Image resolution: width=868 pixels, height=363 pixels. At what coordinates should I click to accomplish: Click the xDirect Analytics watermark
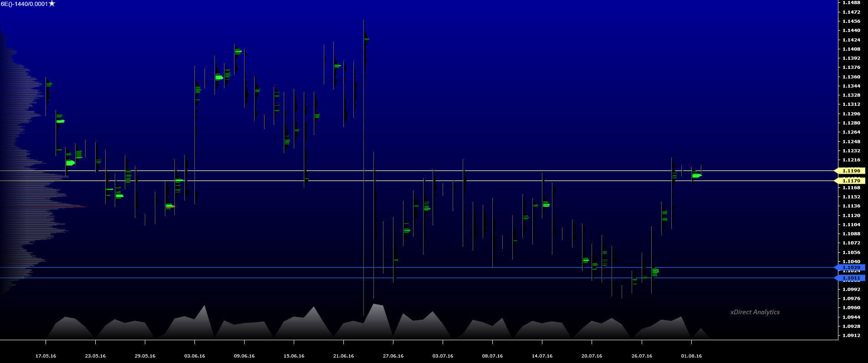coord(755,312)
